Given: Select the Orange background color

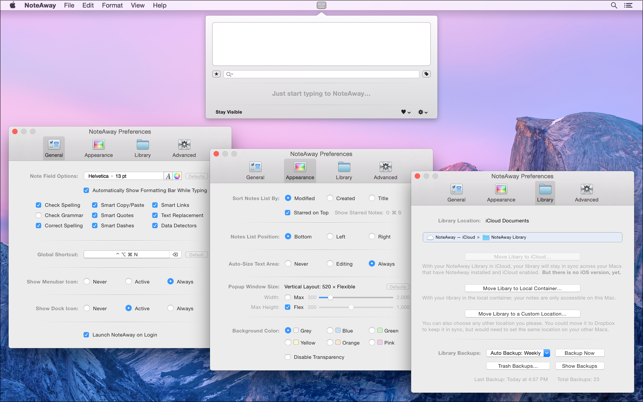Looking at the screenshot, I should tap(330, 342).
